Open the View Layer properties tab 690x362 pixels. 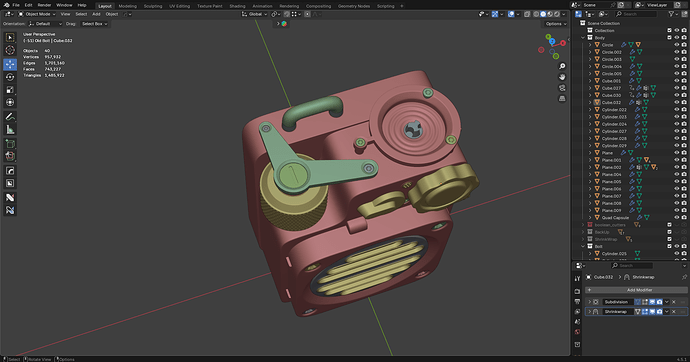577,312
